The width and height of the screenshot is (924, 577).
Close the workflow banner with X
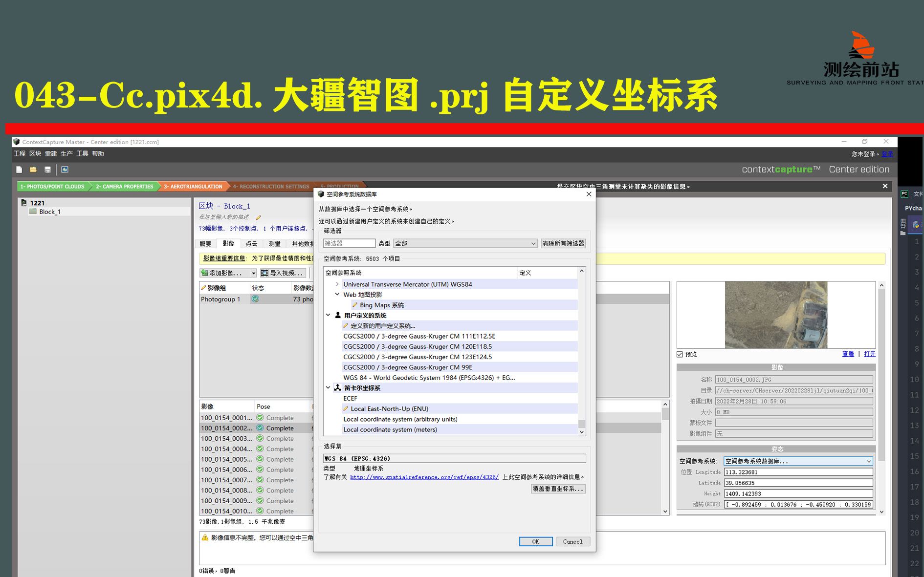click(885, 186)
